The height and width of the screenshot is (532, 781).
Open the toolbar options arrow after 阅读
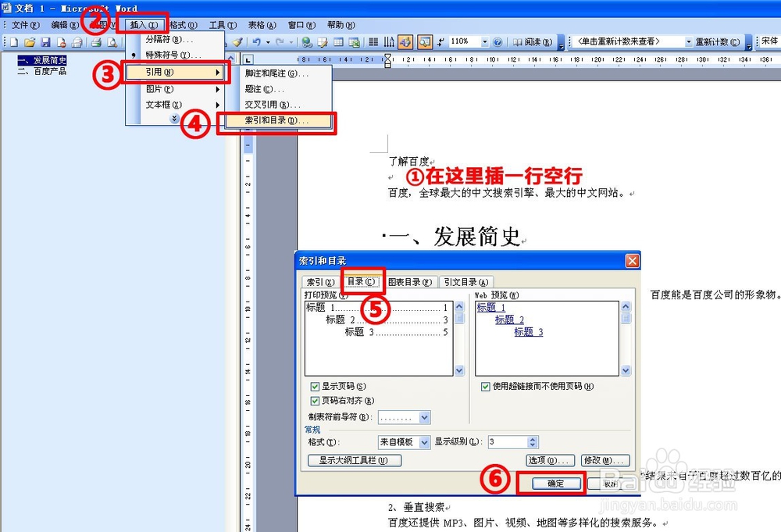pos(561,43)
